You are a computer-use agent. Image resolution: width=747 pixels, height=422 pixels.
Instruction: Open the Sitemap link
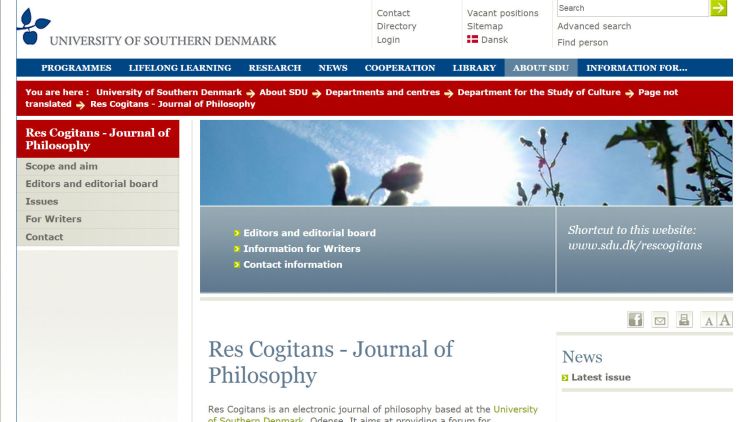[485, 26]
